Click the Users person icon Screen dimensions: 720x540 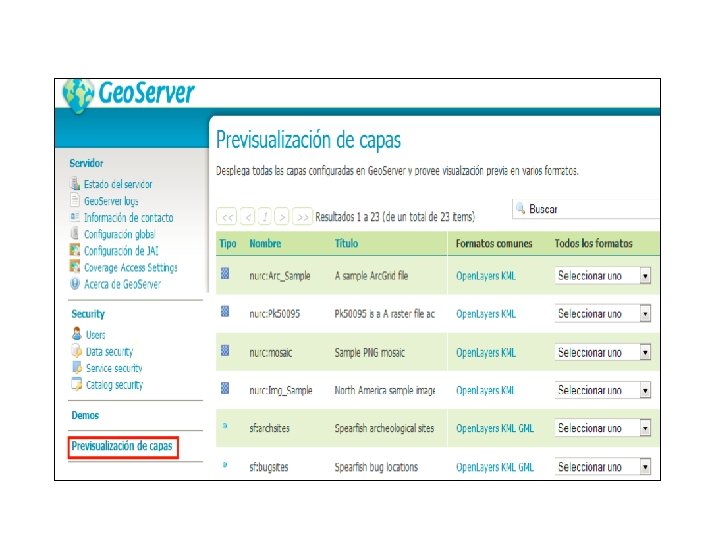click(x=77, y=334)
